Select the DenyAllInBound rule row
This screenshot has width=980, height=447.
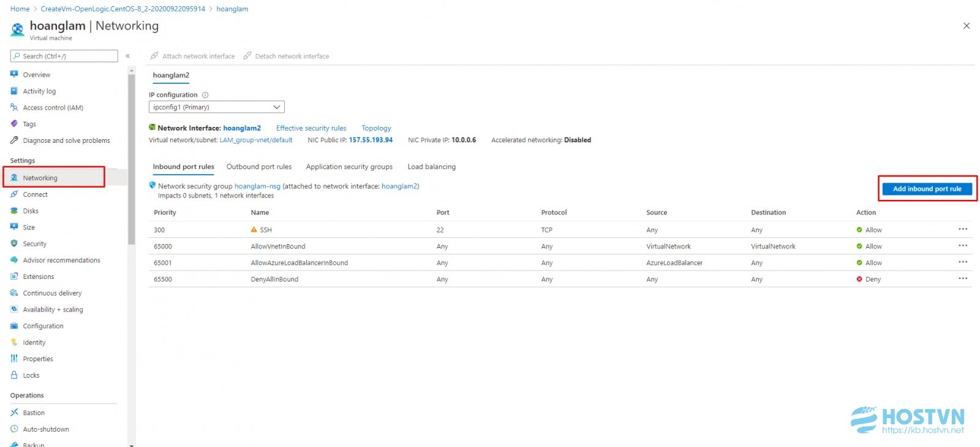pyautogui.click(x=560, y=280)
